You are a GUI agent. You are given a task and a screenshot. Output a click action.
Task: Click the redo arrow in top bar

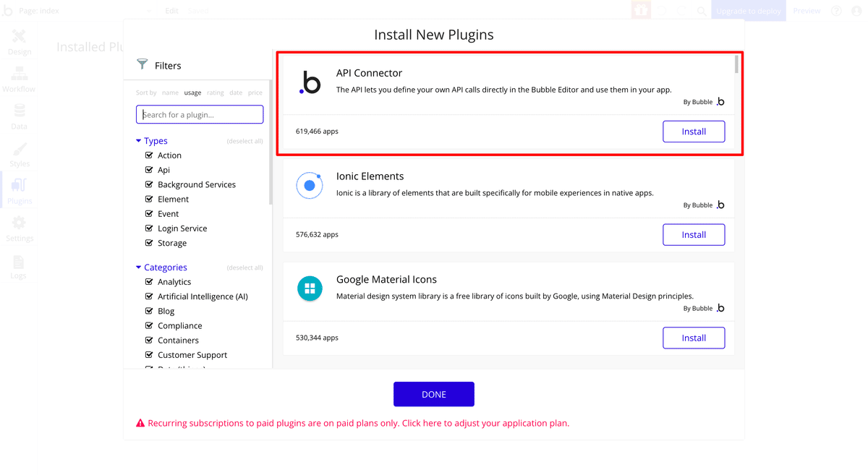[681, 11]
